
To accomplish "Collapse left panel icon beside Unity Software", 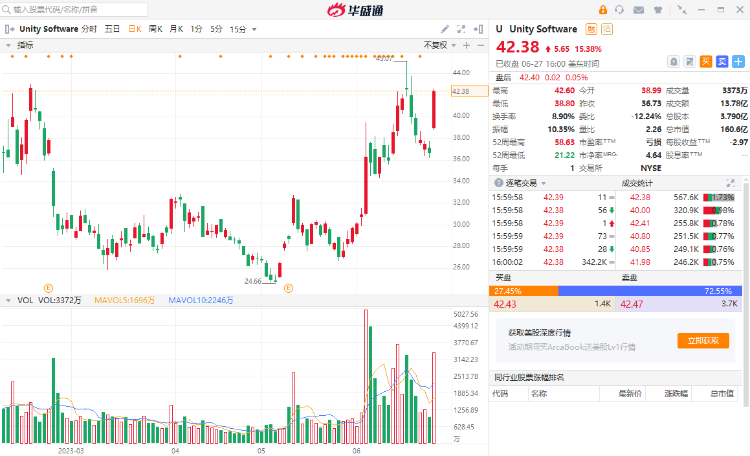I will (x=10, y=29).
